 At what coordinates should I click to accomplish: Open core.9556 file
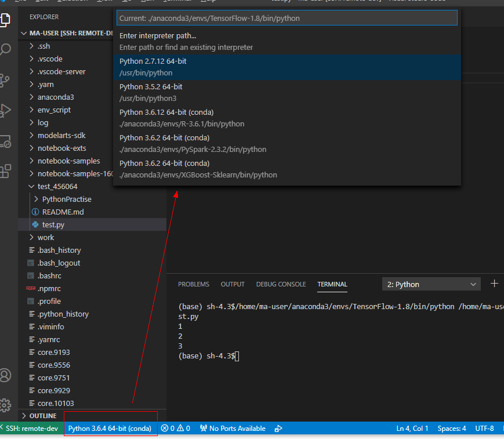point(93,365)
